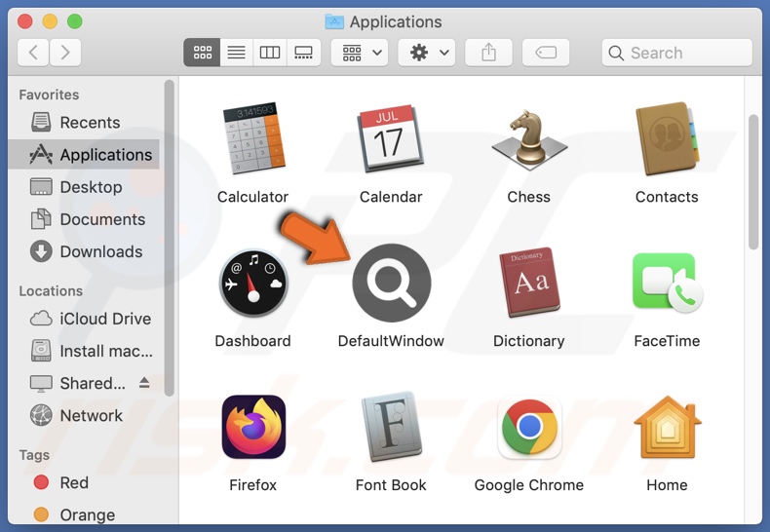
Task: Select the Chess app icon
Action: click(x=529, y=139)
